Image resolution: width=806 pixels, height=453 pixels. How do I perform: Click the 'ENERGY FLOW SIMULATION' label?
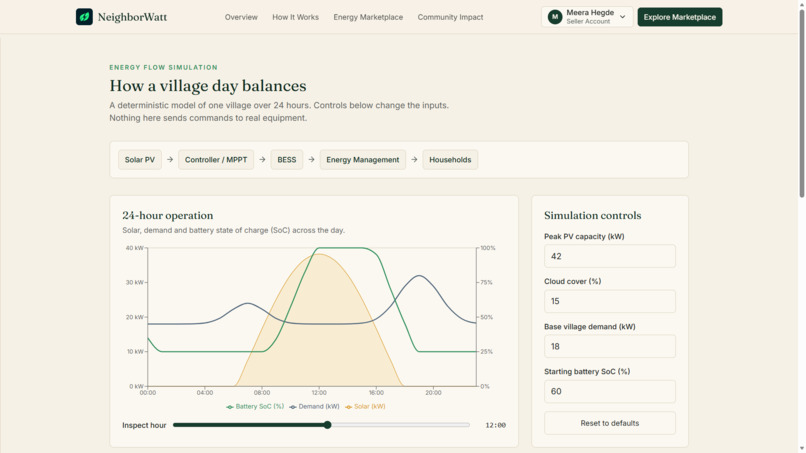click(163, 67)
